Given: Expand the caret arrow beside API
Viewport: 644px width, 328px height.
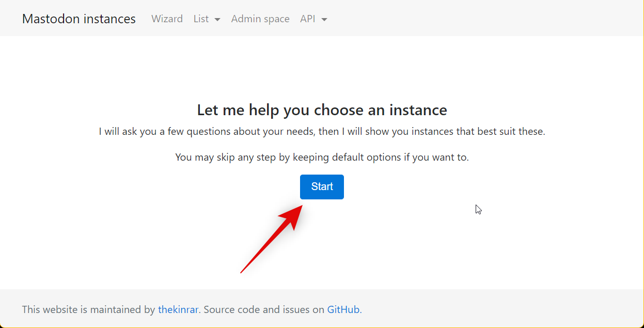Looking at the screenshot, I should 324,20.
